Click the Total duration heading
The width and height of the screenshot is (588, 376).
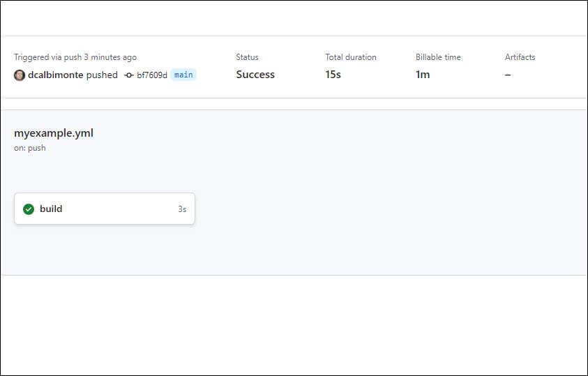(351, 57)
